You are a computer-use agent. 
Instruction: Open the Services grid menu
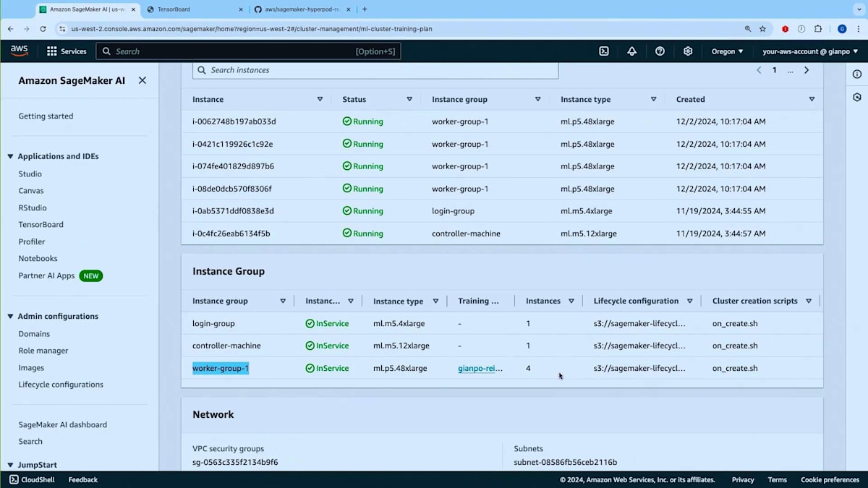(x=67, y=51)
